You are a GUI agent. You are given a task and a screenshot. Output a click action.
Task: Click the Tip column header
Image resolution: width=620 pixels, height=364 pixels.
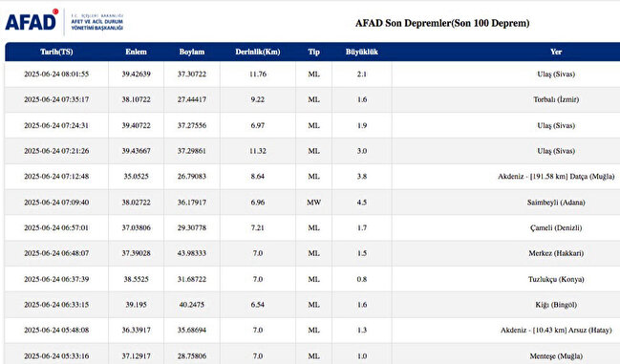pos(314,52)
